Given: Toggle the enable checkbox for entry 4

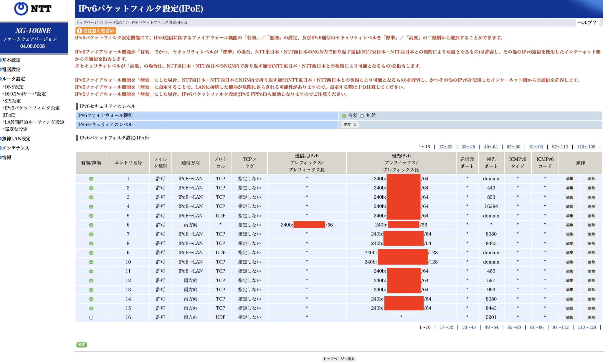Looking at the screenshot, I should 91,207.
